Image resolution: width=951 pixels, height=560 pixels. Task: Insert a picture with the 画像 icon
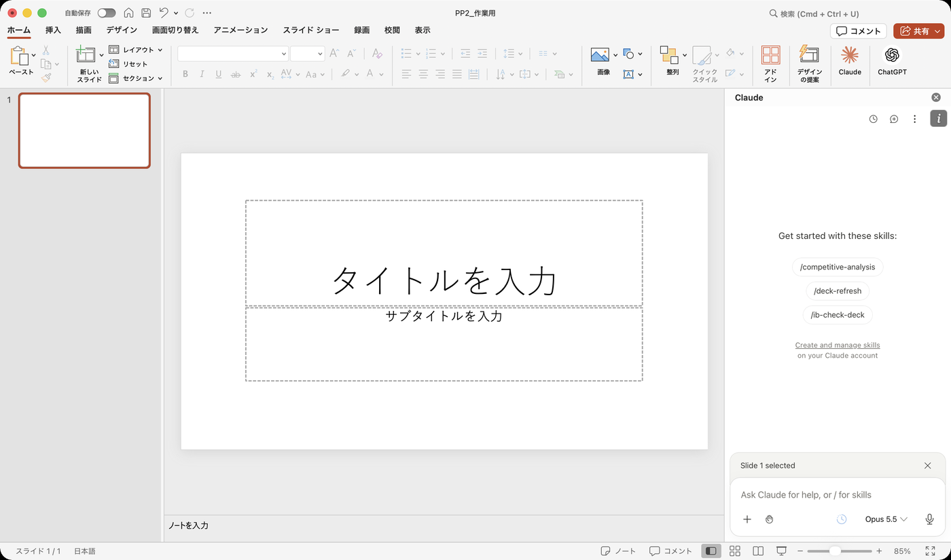click(600, 56)
